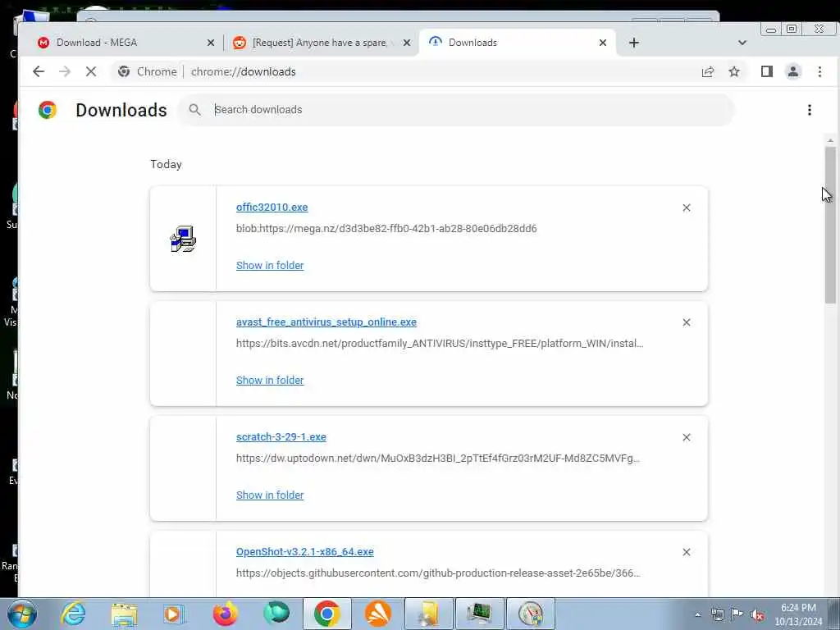Open offic32010.exe file link
Image resolution: width=840 pixels, height=630 pixels.
[x=272, y=208]
